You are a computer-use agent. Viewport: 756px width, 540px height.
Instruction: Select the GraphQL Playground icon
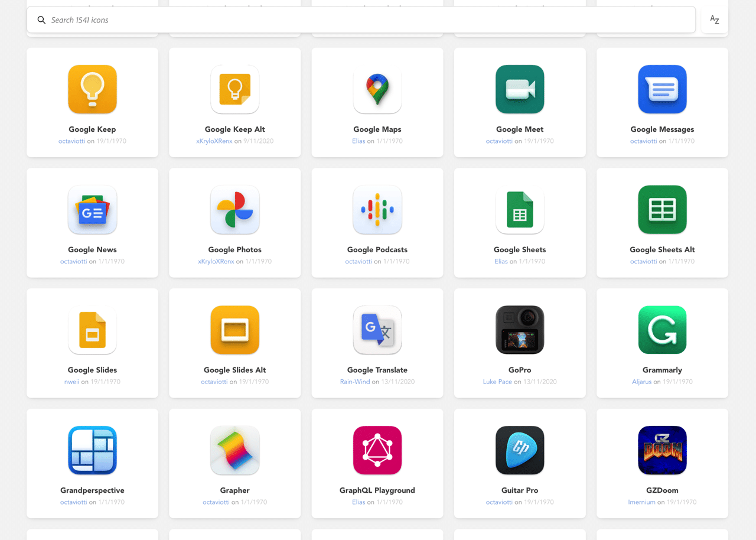[377, 450]
